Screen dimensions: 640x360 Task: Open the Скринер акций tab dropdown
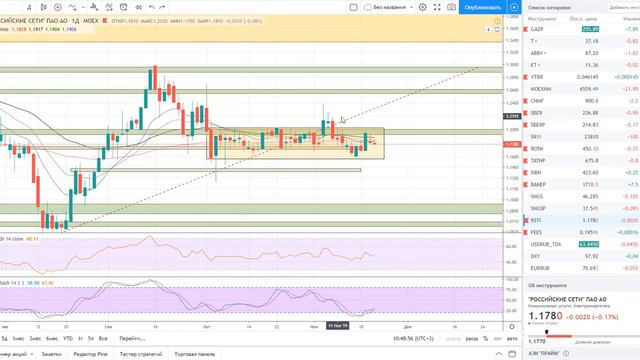tap(32, 354)
